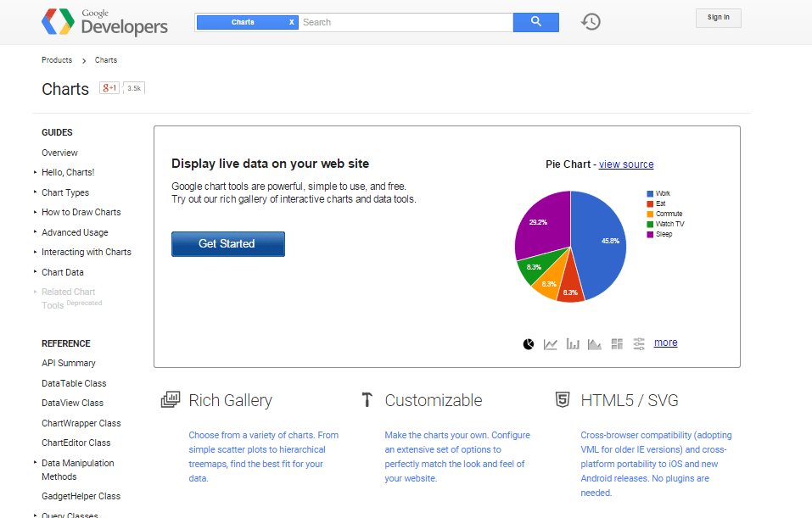This screenshot has height=518, width=812.
Task: Click the Get Started button
Action: [x=227, y=243]
